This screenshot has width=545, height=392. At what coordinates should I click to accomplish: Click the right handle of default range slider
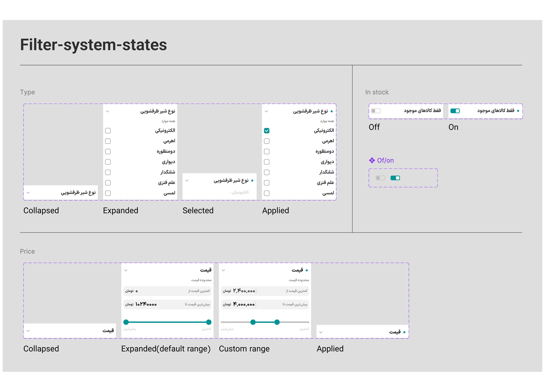209,322
